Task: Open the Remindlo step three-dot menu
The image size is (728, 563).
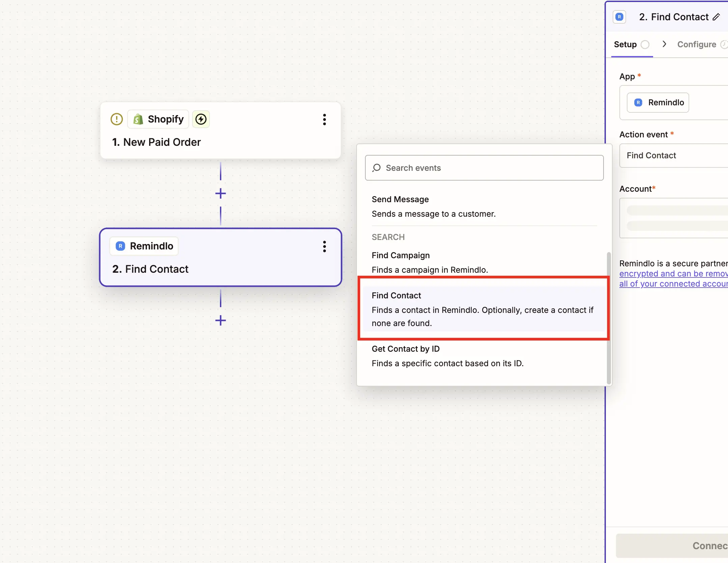Action: (325, 246)
